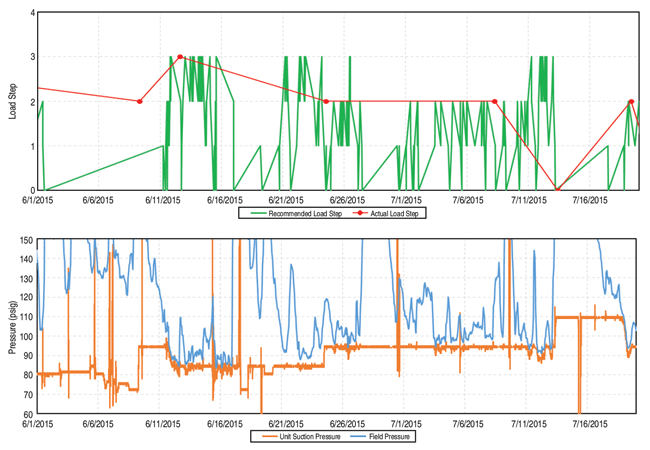The width and height of the screenshot is (650, 450).
Task: Click the 6/21/2015 label on the bottom chart
Action: pos(283,424)
